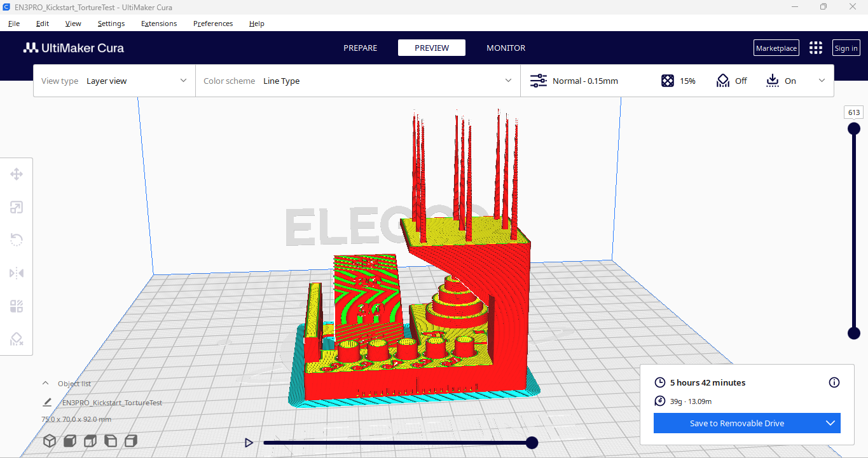Click the "5 hours 42 minutes" print time

(x=708, y=382)
